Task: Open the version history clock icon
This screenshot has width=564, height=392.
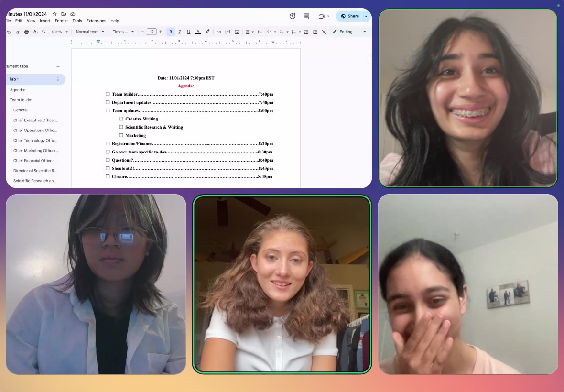Action: pyautogui.click(x=293, y=16)
